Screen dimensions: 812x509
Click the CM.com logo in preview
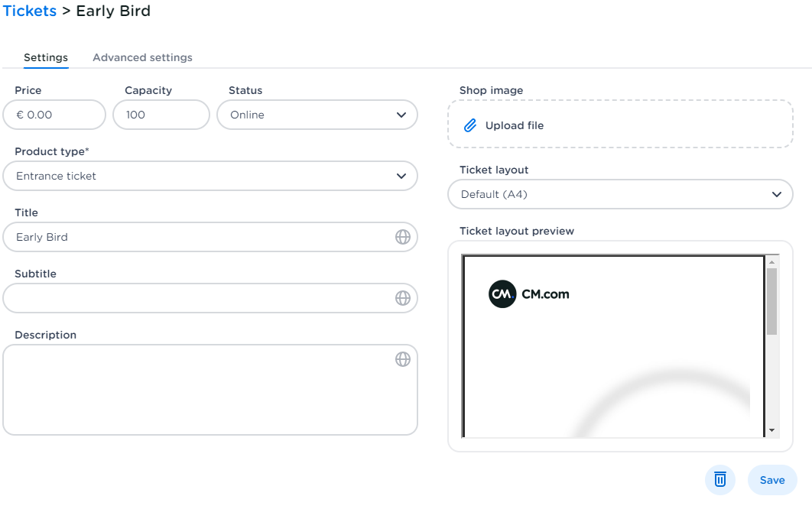[x=529, y=294]
